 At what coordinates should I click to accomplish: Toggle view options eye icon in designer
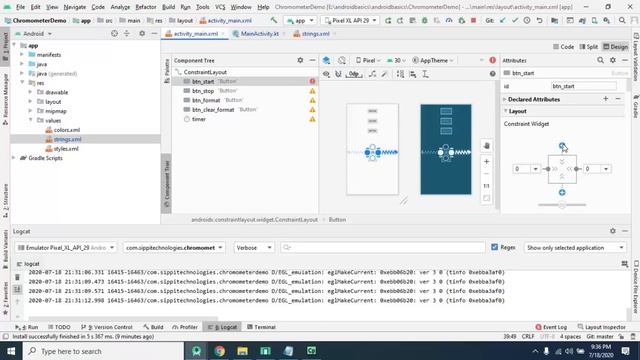pyautogui.click(x=326, y=74)
